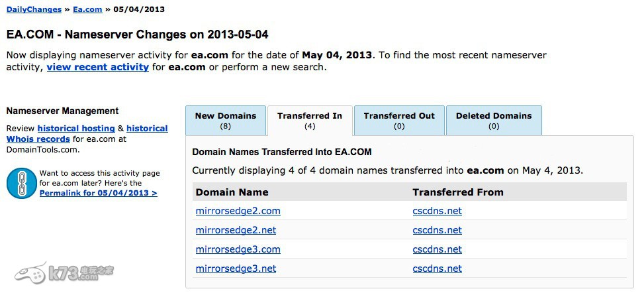Click the Permalink for 05/04/2013 link
The image size is (644, 299).
click(x=98, y=193)
